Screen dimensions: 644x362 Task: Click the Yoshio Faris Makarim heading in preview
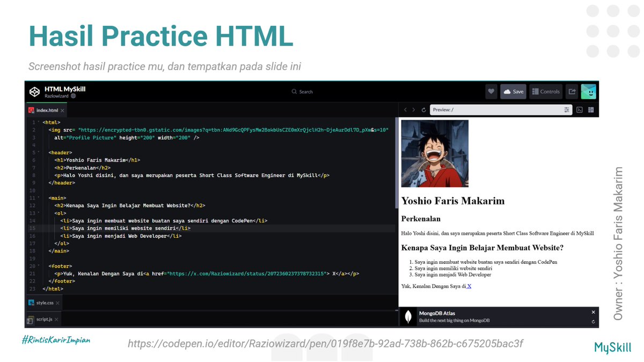click(453, 201)
